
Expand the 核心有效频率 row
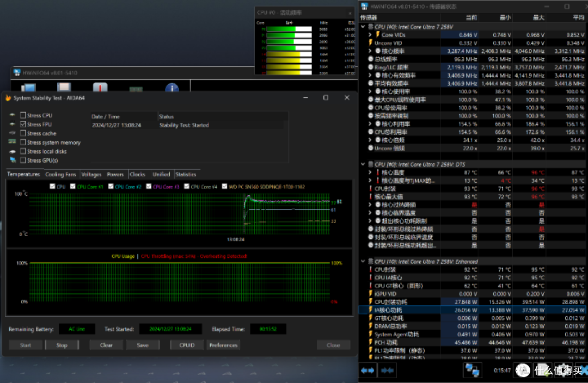tap(370, 75)
